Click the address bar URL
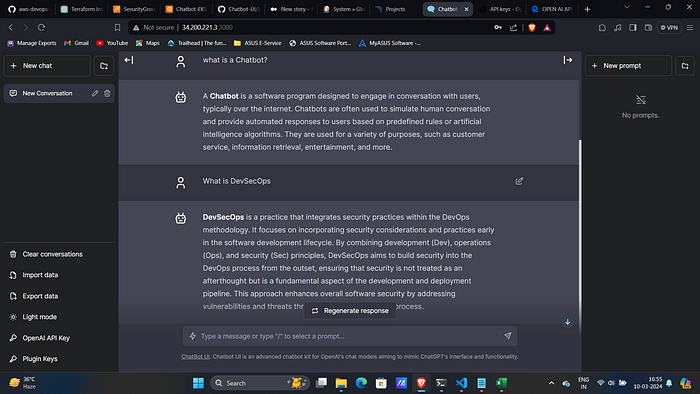This screenshot has width=700, height=394. 207,28
